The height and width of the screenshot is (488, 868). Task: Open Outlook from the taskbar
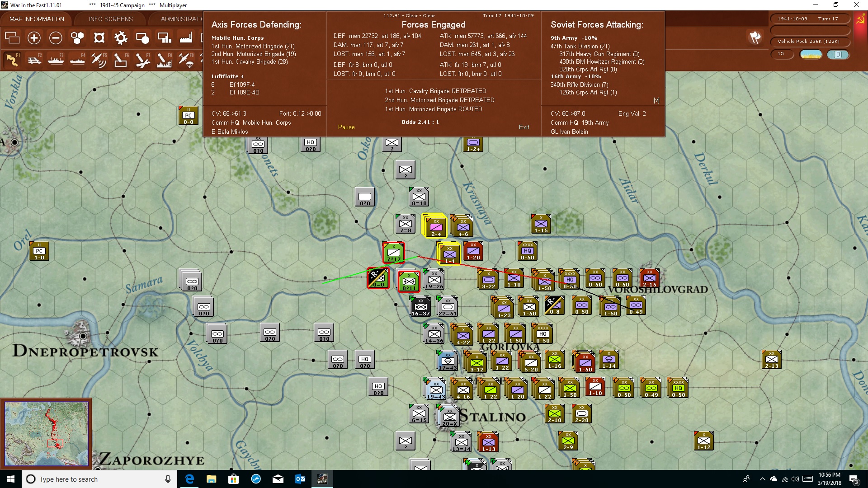(300, 479)
